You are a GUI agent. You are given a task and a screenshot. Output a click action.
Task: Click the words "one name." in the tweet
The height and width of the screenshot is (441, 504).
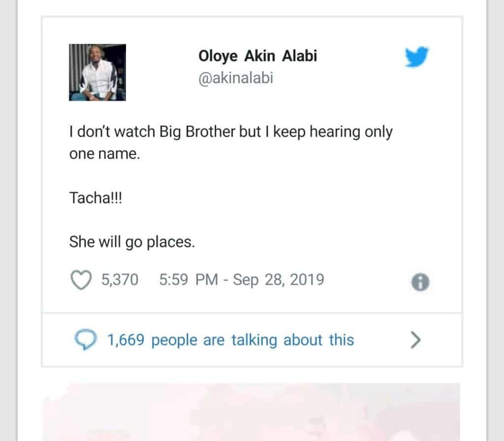click(x=105, y=154)
